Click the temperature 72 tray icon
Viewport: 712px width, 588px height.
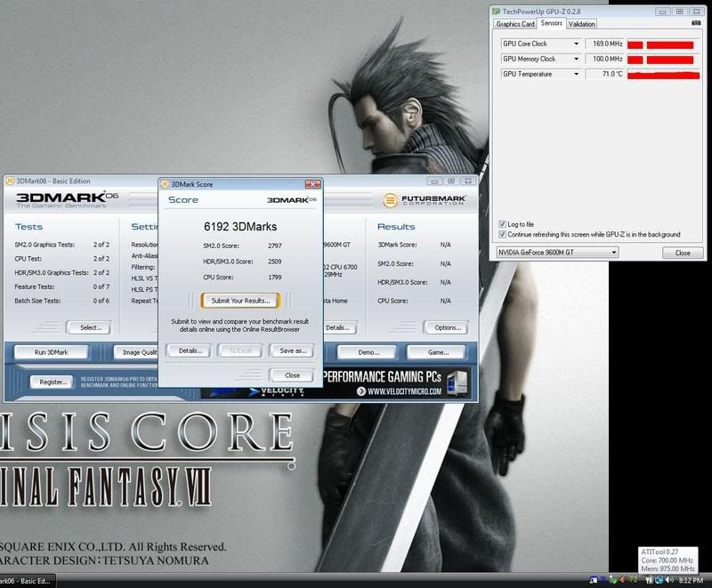click(633, 580)
